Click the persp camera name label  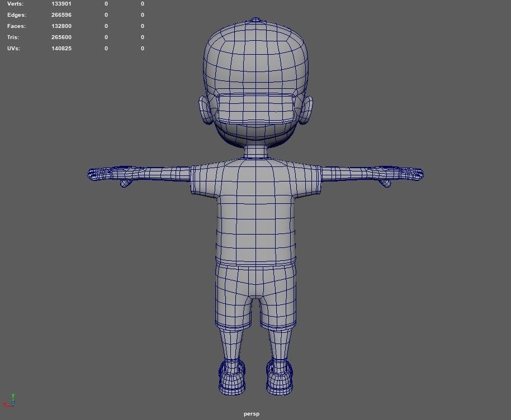tap(252, 414)
